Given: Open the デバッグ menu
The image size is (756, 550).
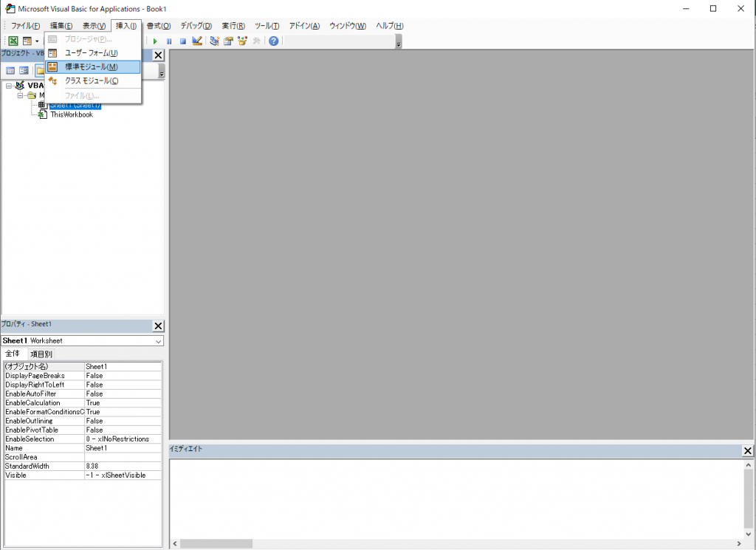Looking at the screenshot, I should tap(196, 26).
